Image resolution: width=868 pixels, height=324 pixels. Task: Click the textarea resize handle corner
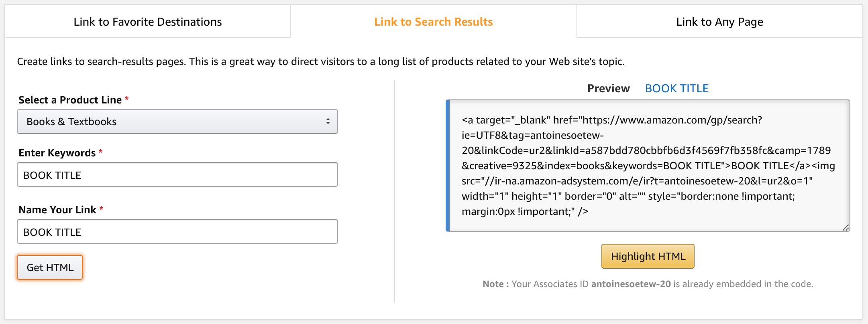[x=846, y=227]
